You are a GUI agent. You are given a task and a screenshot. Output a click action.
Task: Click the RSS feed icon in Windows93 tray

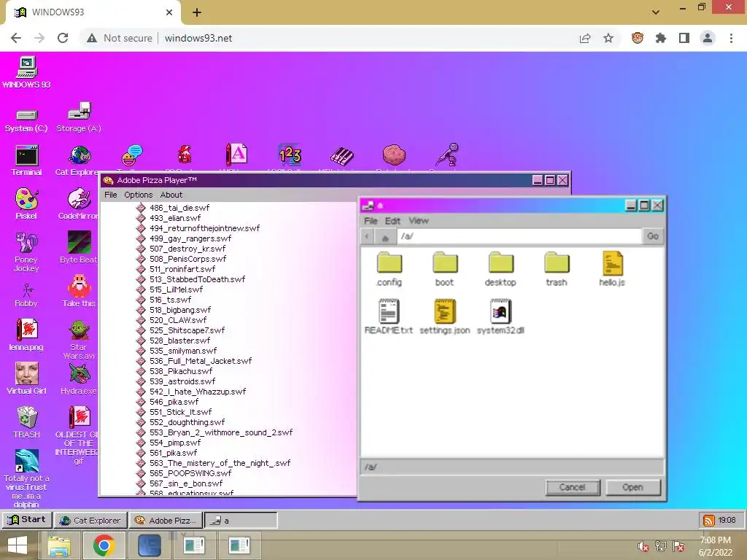708,521
